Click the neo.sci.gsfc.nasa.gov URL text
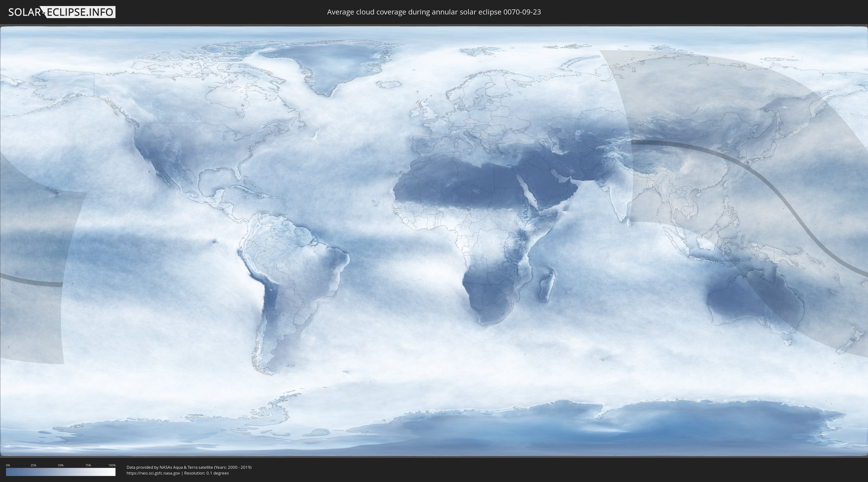Image resolution: width=868 pixels, height=482 pixels. (x=153, y=473)
